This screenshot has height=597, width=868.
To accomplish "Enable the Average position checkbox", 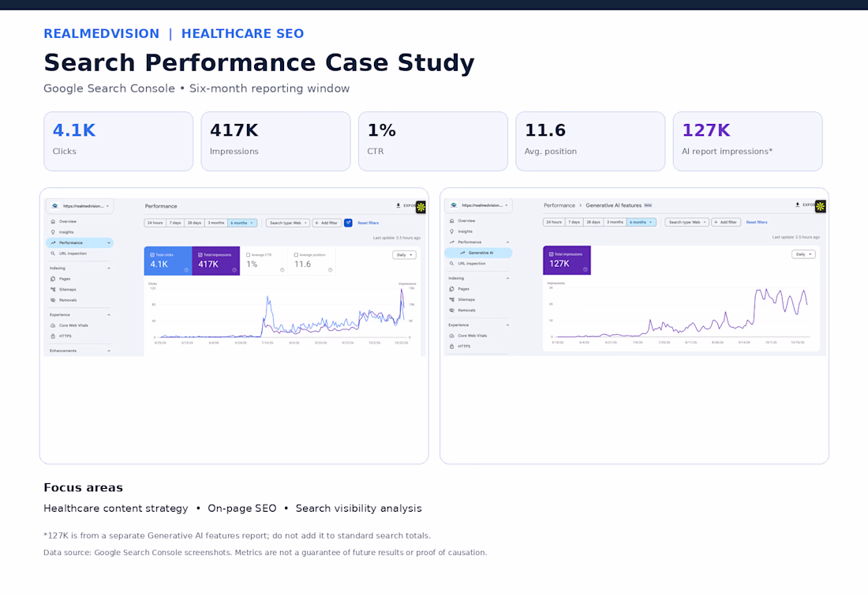I will click(296, 255).
